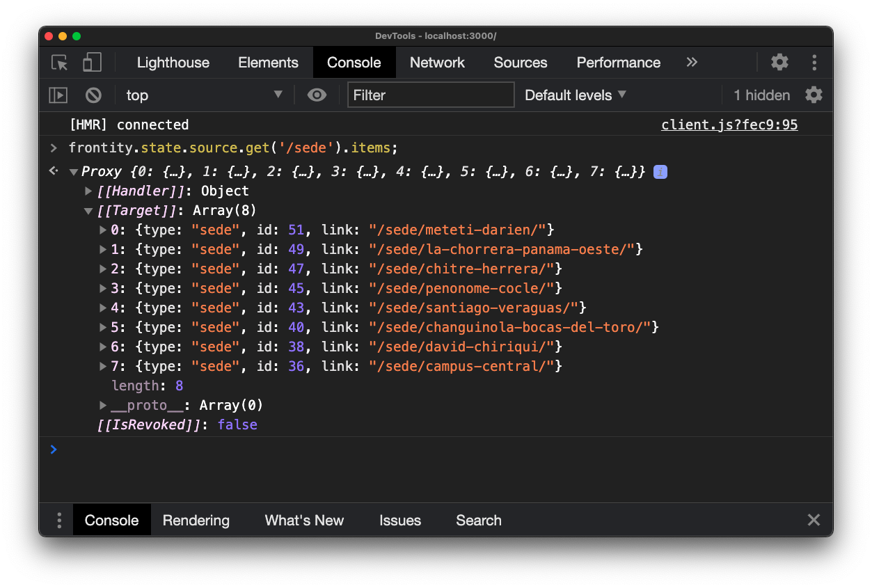
Task: Open the top JavaScript context dropdown
Action: click(x=203, y=95)
